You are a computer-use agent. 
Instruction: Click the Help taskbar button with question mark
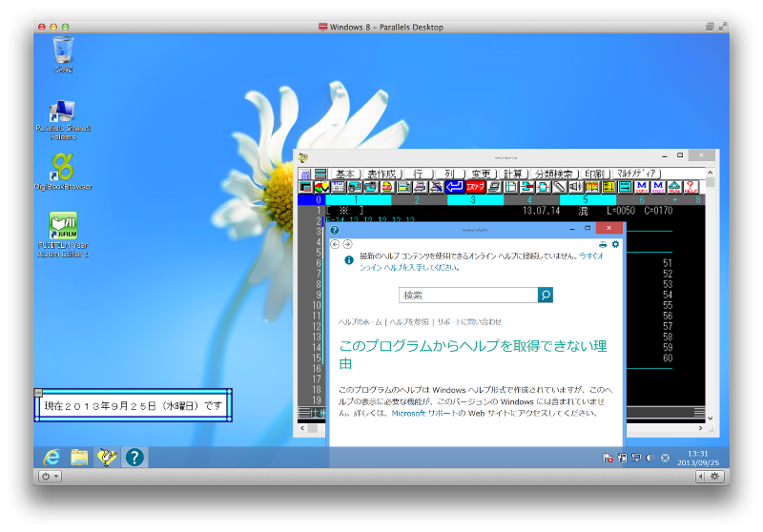(x=134, y=457)
